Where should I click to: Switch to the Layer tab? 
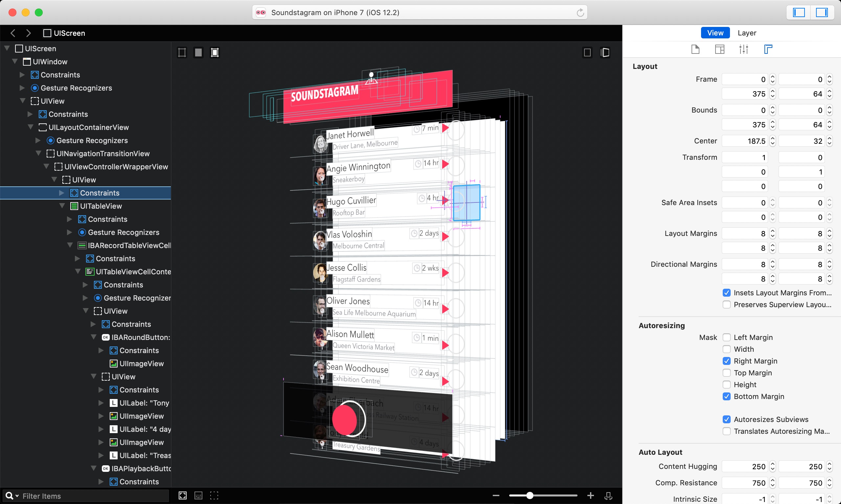pos(747,33)
